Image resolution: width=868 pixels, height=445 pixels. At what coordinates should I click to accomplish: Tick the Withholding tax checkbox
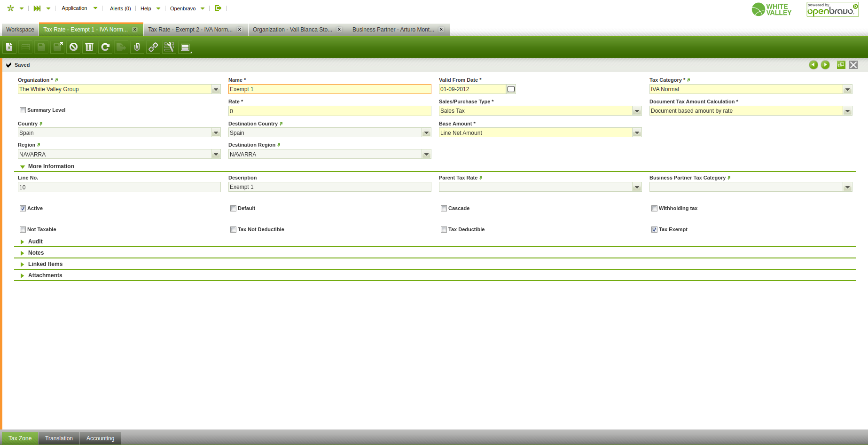coord(654,209)
